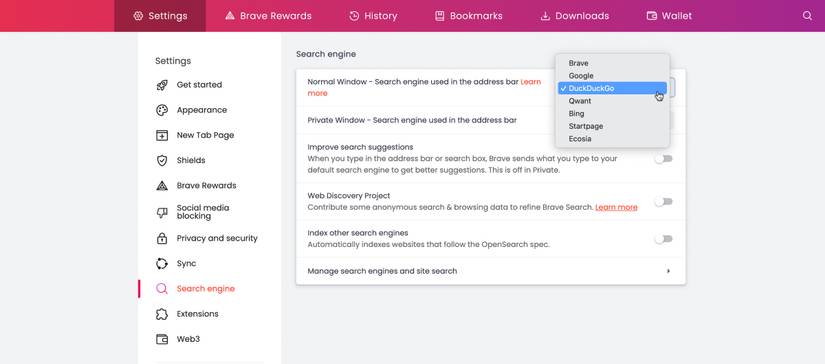This screenshot has height=364, width=825.
Task: Enable Web Discovery Project toggle
Action: tap(663, 201)
